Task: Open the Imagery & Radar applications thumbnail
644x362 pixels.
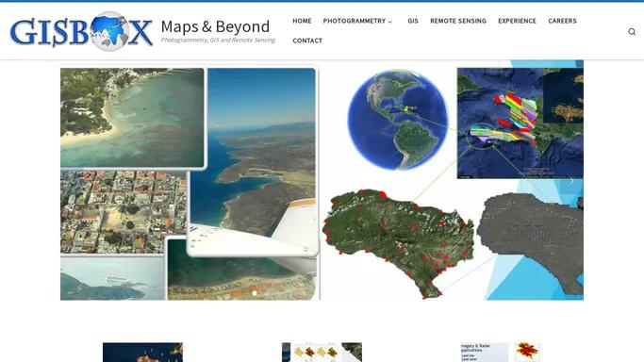Action: 501,353
